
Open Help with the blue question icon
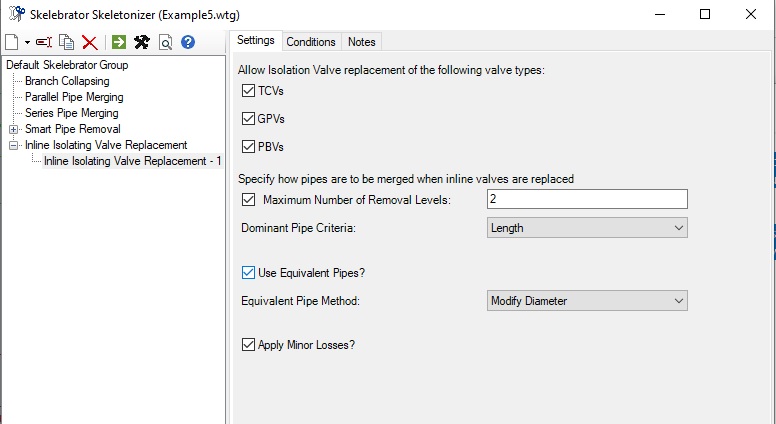(187, 42)
